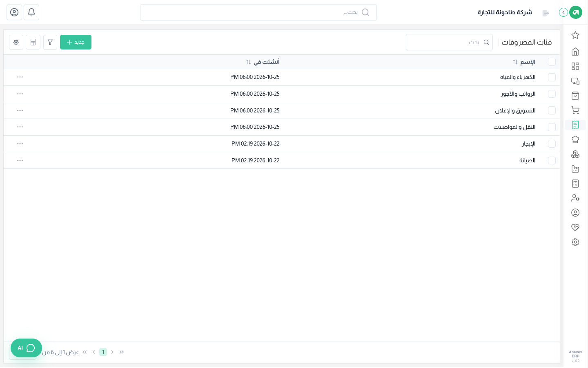Open the user account icon in top bar
This screenshot has width=588, height=368.
[x=14, y=12]
